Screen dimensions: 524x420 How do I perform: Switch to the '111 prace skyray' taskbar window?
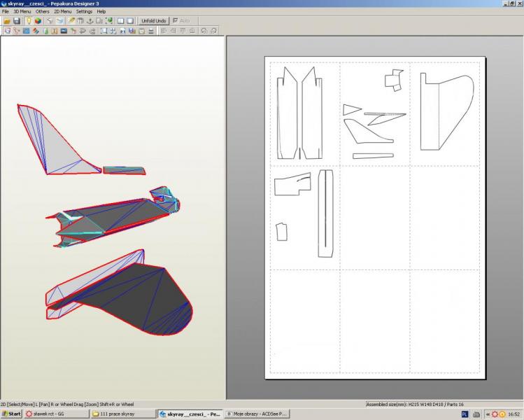pyautogui.click(x=122, y=414)
